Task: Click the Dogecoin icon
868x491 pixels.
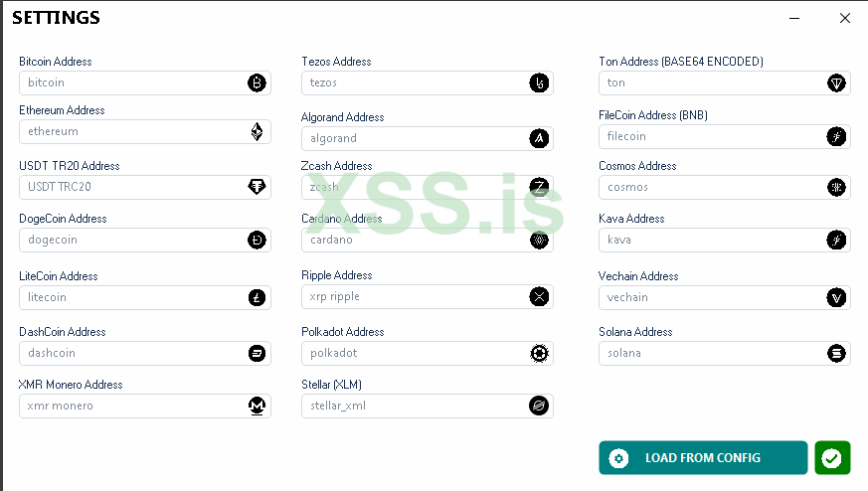Action: 257,240
